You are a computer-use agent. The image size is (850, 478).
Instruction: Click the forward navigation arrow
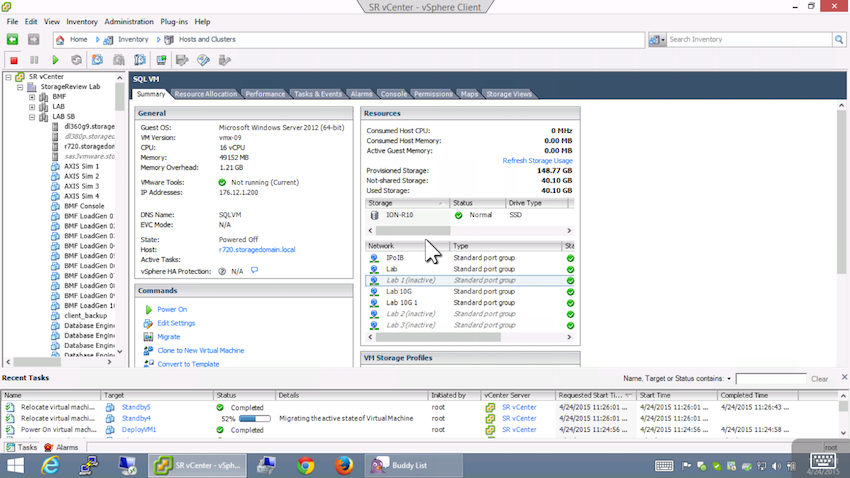(34, 39)
